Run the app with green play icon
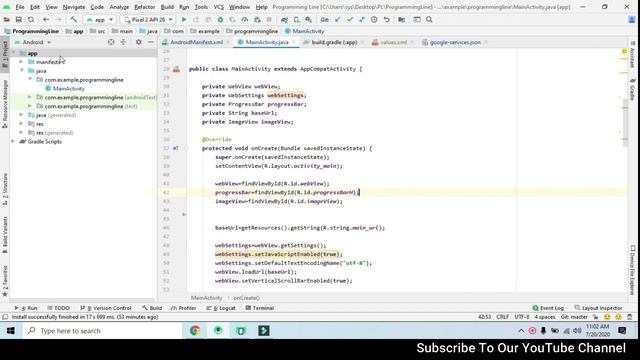The image size is (640, 360). [184, 20]
